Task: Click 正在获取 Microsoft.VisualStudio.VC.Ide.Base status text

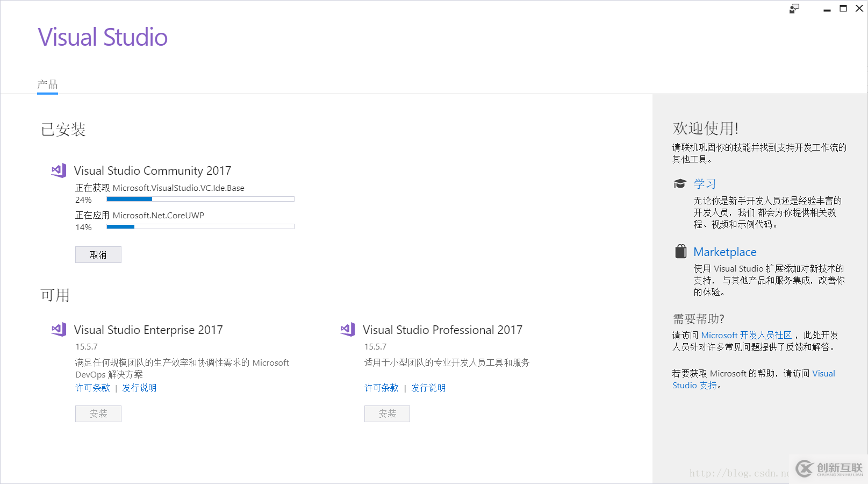Action: 160,188
